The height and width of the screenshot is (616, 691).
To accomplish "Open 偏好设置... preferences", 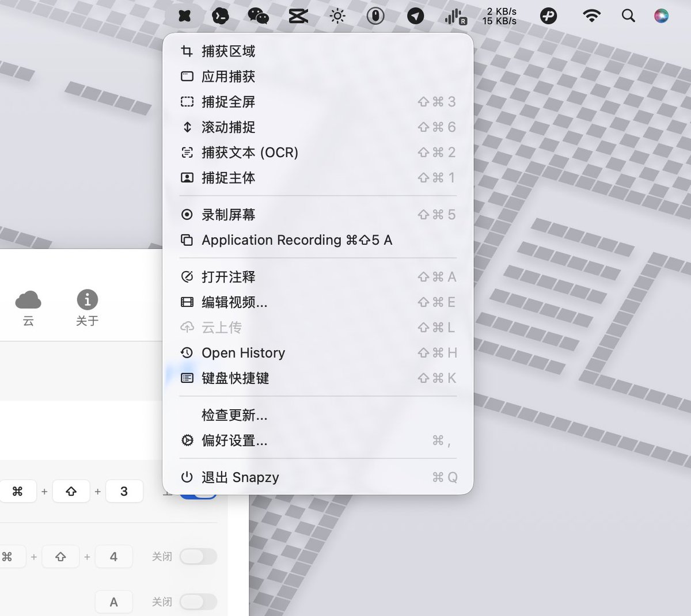I will click(318, 440).
